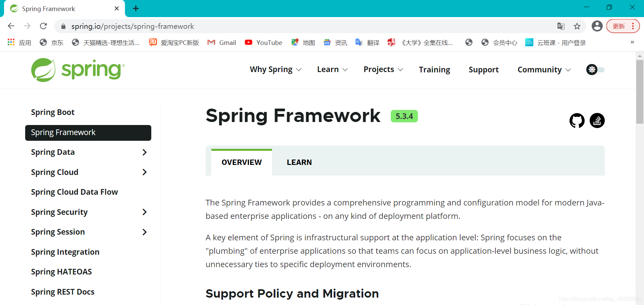Click the Spring logo to go home
This screenshot has height=305, width=644.
[x=78, y=70]
